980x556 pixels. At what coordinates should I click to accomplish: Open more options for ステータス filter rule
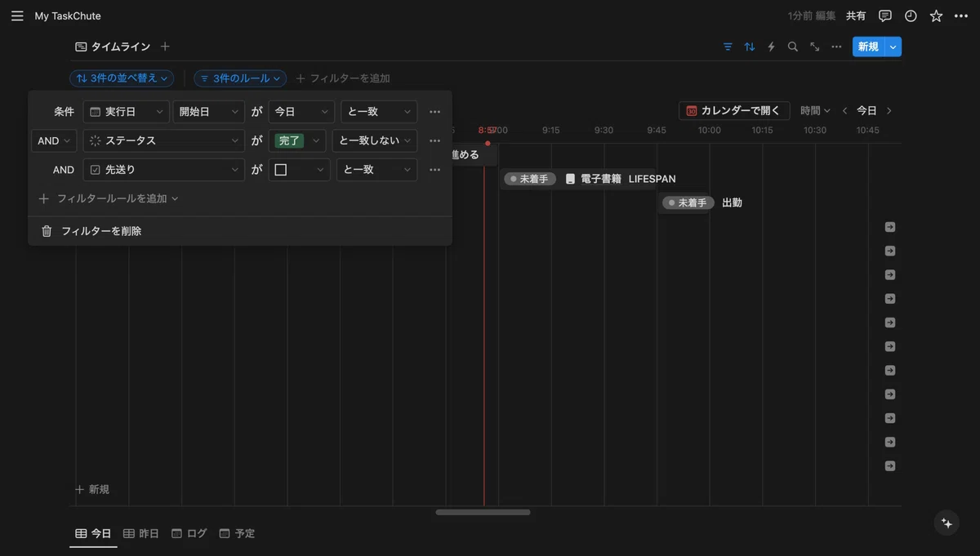click(x=434, y=140)
